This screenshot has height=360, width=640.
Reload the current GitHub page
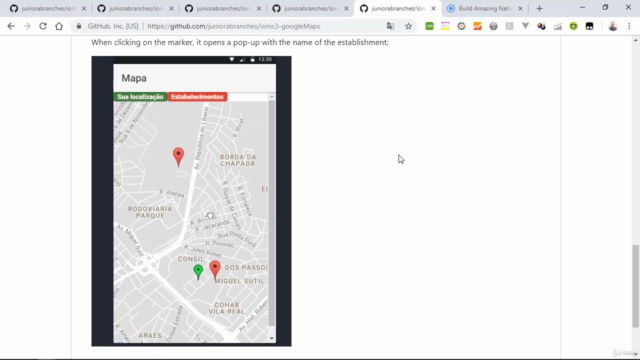pos(43,26)
